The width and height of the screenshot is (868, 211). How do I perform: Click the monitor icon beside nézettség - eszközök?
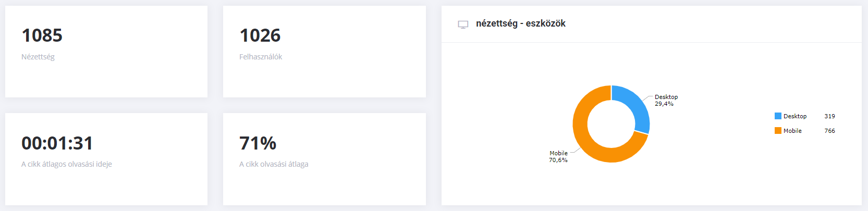point(463,24)
